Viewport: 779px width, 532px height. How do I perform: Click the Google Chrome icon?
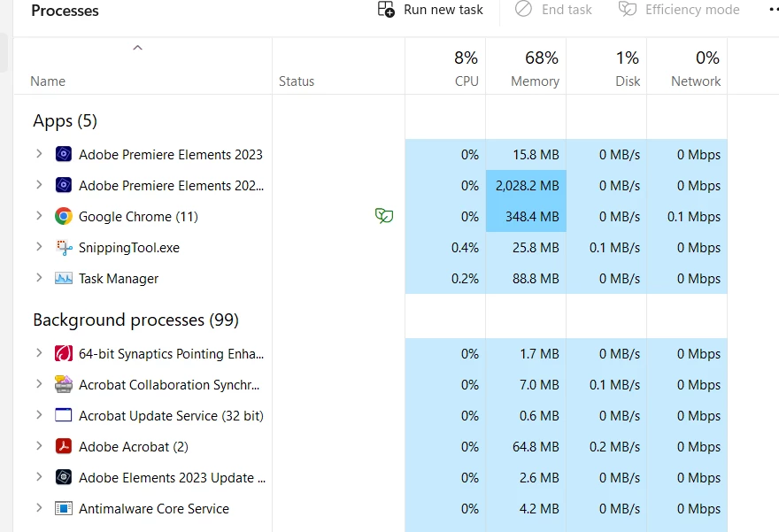(x=64, y=216)
